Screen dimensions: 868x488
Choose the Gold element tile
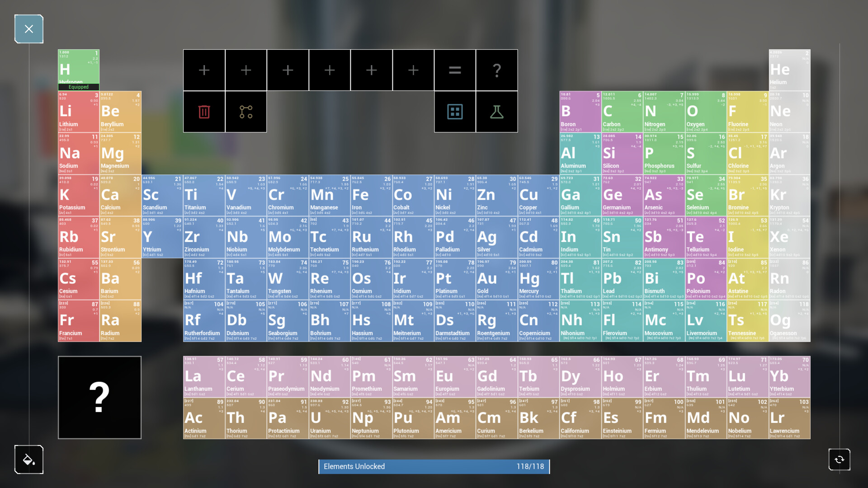(x=496, y=279)
